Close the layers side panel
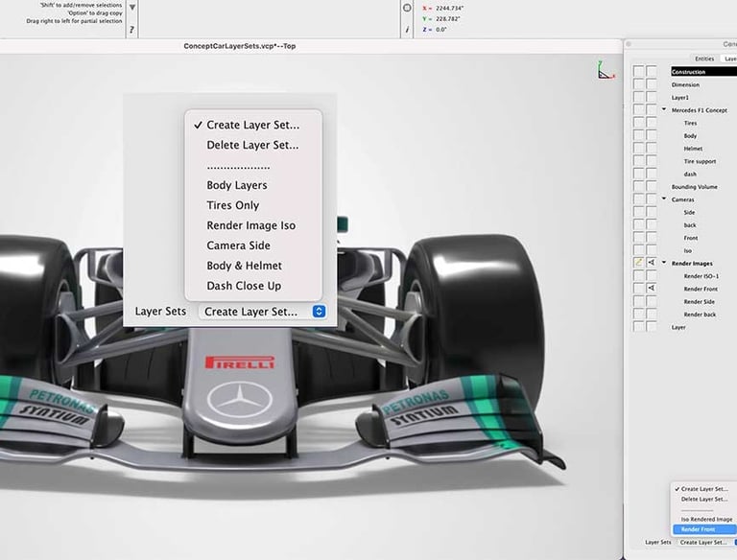 (x=629, y=44)
